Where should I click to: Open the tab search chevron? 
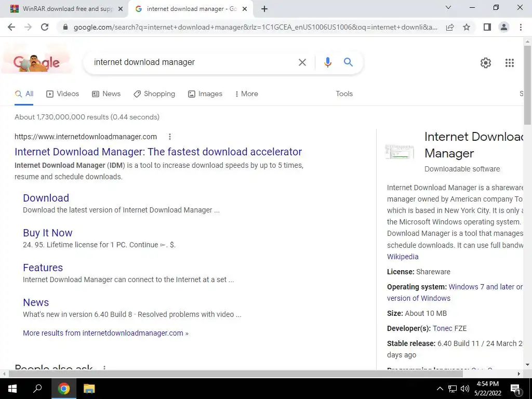click(448, 7)
